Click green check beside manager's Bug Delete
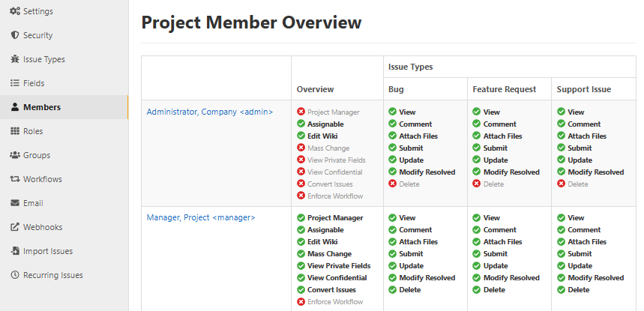 click(x=393, y=290)
